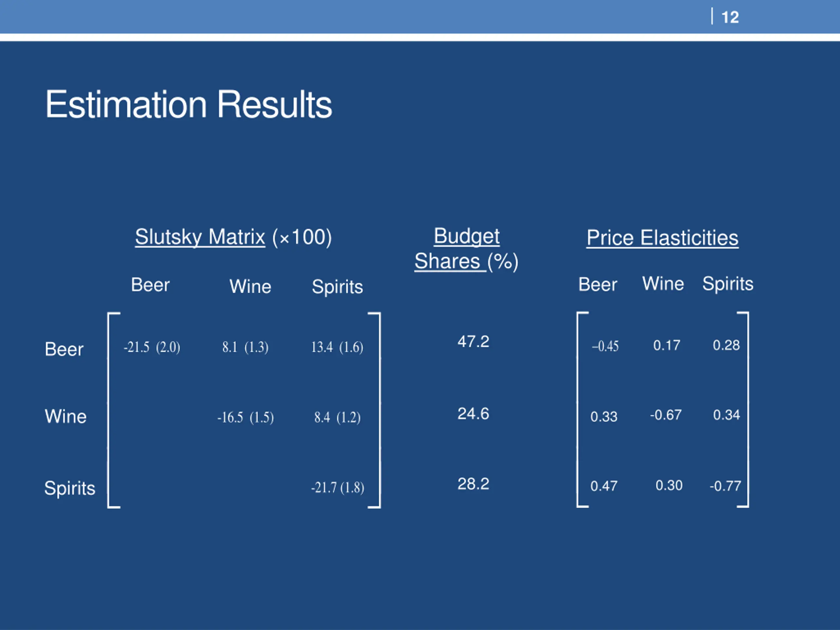Viewport: 840px width, 630px height.
Task: Click the 'Slutsky Matrix' underlined heading
Action: coord(200,237)
